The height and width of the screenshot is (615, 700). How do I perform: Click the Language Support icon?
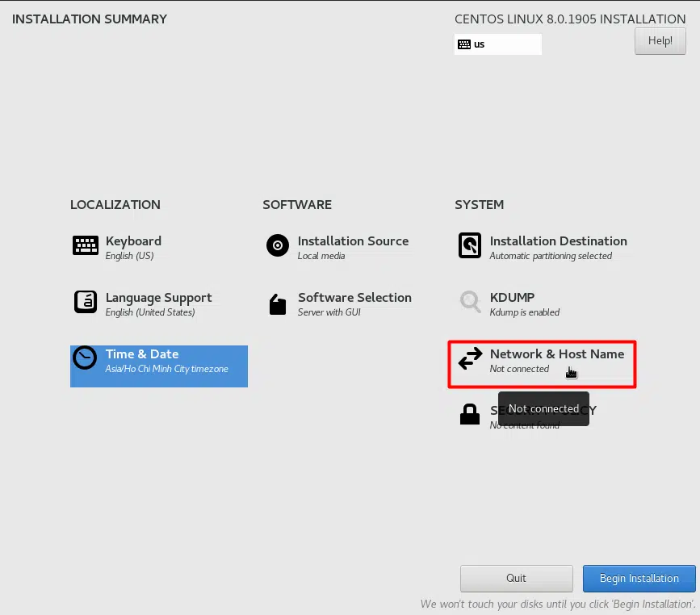86,303
